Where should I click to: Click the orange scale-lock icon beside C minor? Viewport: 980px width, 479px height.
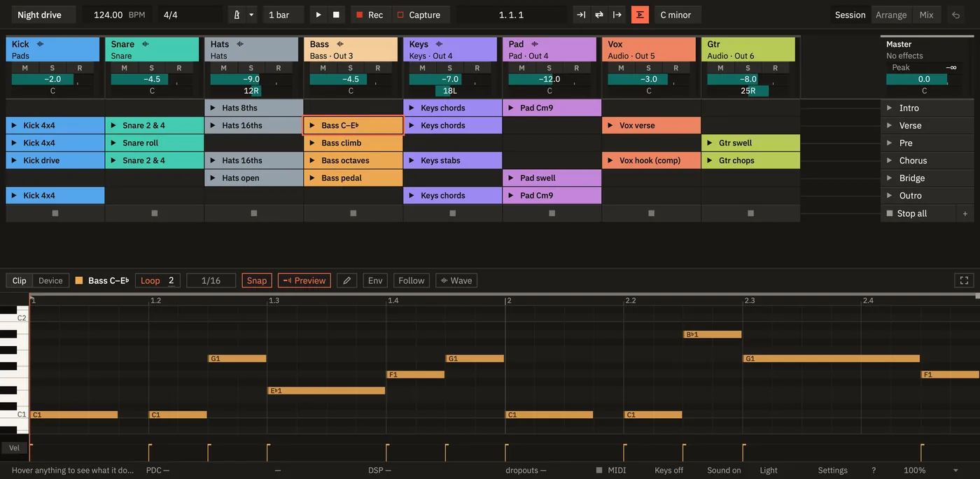pos(640,15)
